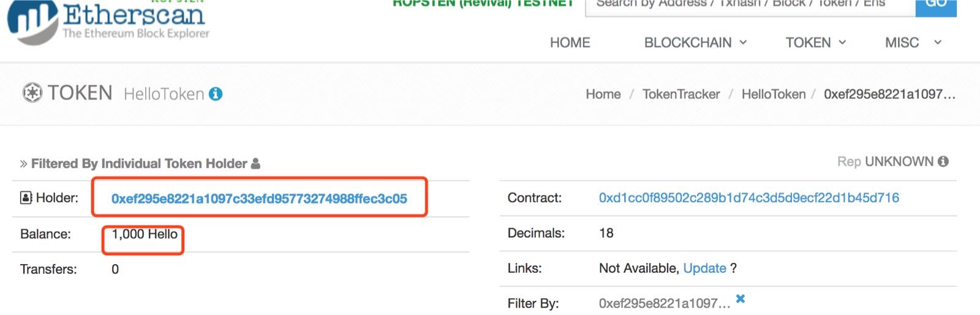Open the MISC dropdown menu
Viewport: 980px width, 315px height.
coord(913,42)
